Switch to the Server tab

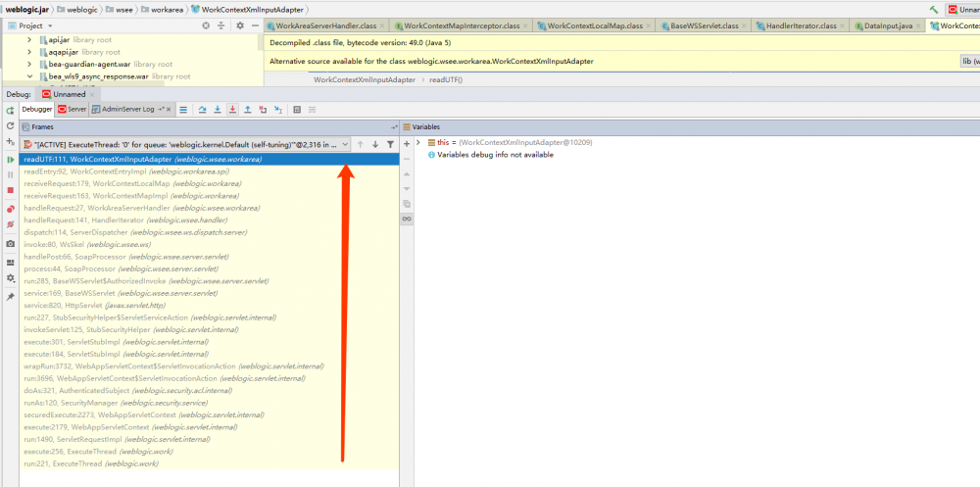[72, 109]
